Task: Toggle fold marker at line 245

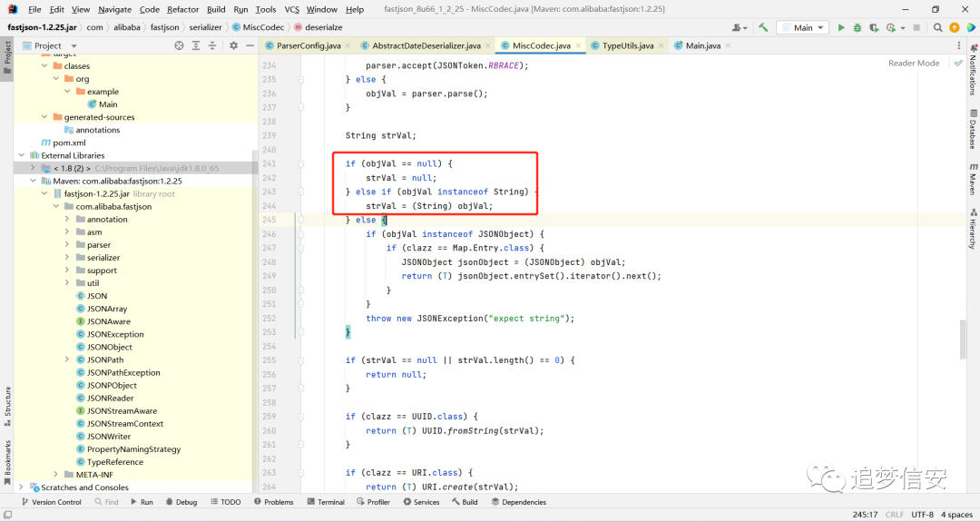Action: pos(300,220)
